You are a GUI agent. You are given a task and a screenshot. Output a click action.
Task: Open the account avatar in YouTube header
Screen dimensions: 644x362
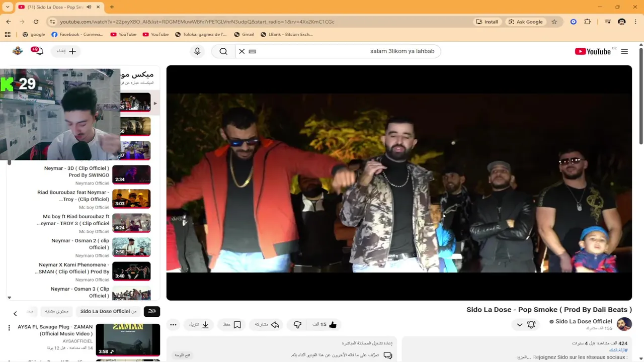point(18,51)
